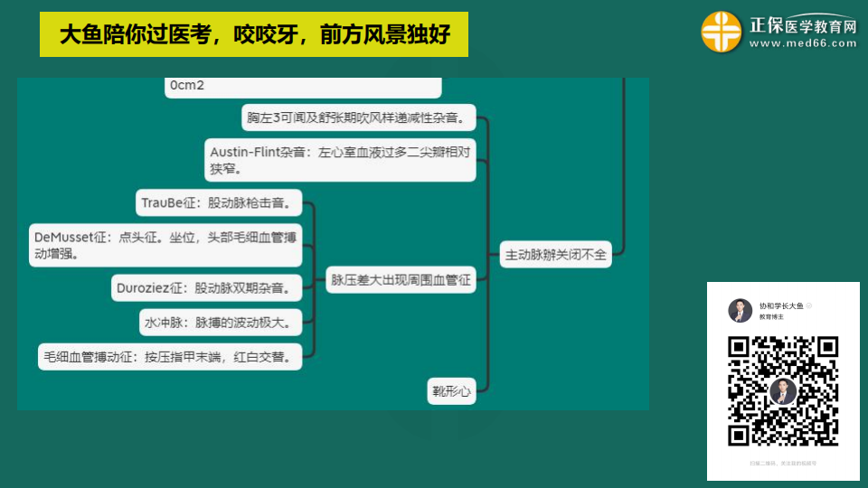Click the 教育博主 label under the name
This screenshot has height=488, width=868.
click(x=771, y=318)
